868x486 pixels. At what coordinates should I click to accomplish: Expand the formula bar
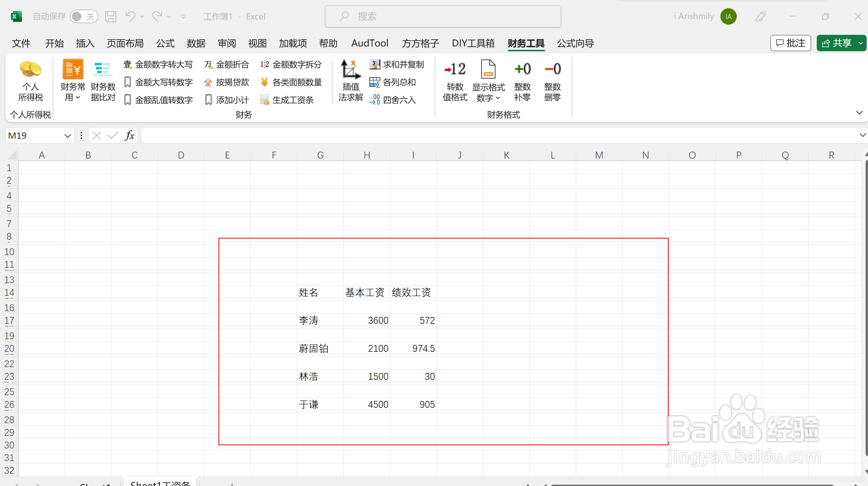coord(863,135)
